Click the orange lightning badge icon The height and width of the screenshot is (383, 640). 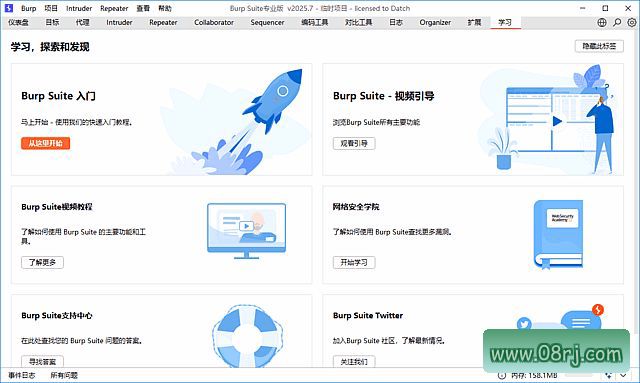(x=598, y=310)
